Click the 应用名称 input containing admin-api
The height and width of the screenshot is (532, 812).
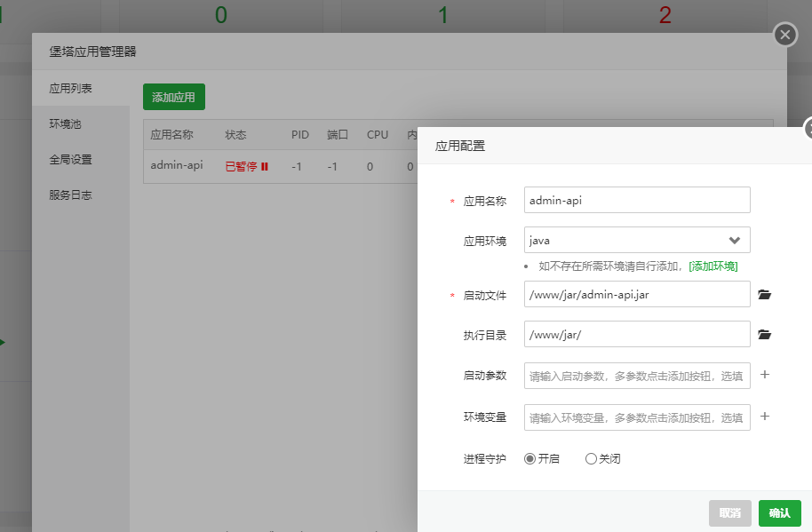click(637, 200)
